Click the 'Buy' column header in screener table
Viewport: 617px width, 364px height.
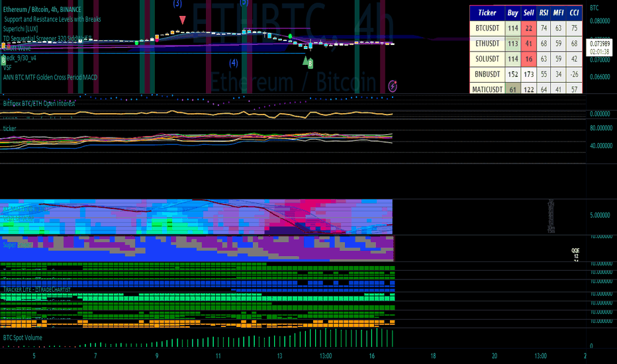coord(512,13)
